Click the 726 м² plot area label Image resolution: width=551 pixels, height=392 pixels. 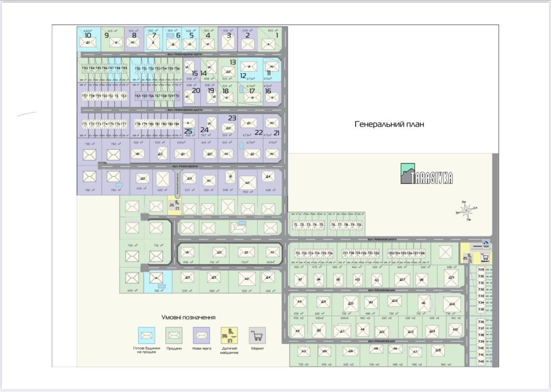click(132, 246)
